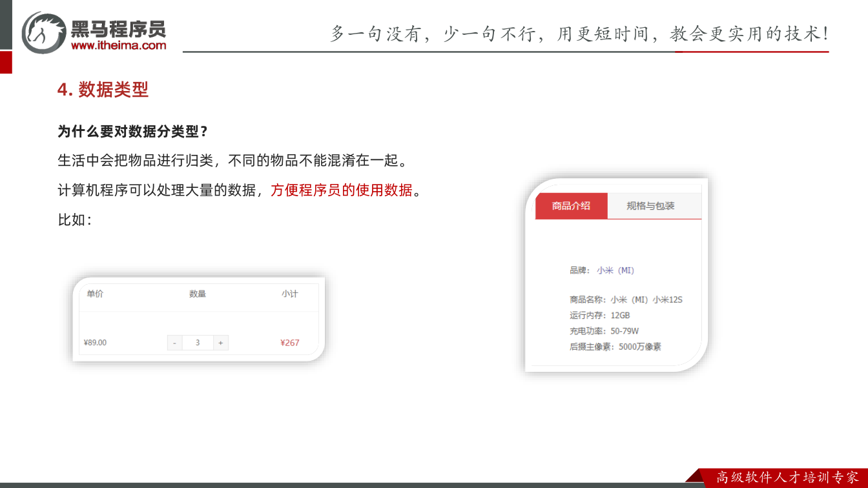Image resolution: width=868 pixels, height=488 pixels.
Task: Follow the 小米（MI） brand link
Action: click(615, 270)
